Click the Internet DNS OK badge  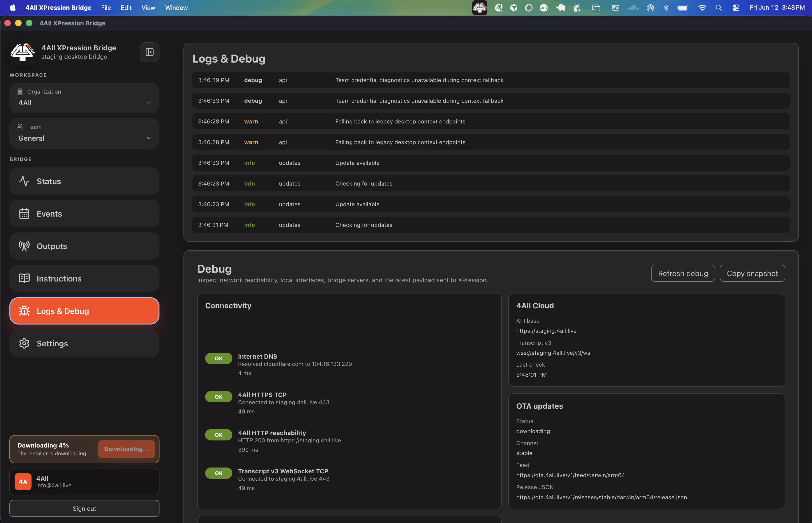point(219,358)
